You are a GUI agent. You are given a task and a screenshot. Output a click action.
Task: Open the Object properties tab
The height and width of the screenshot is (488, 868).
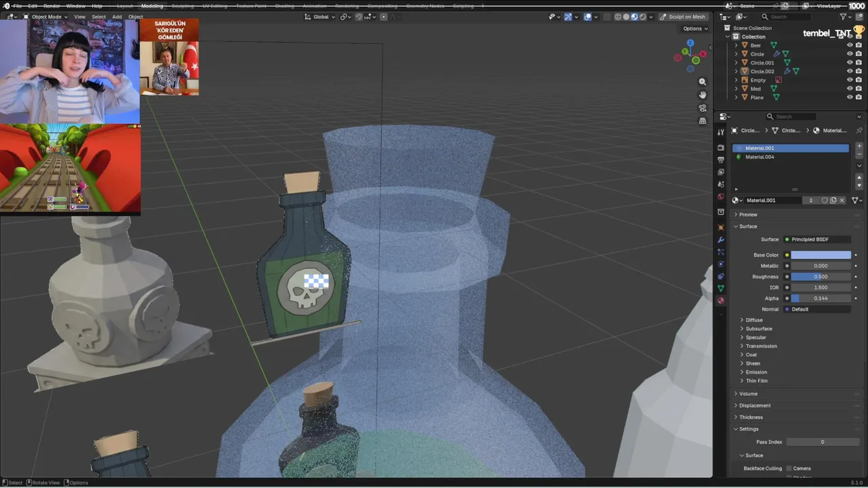pos(721,227)
